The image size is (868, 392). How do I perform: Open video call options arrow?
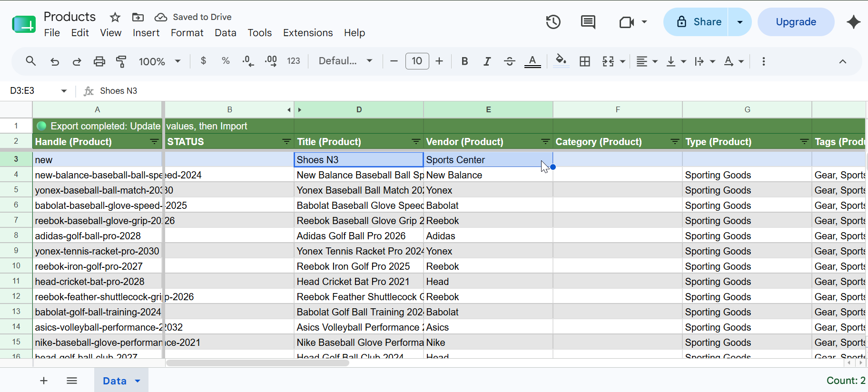(644, 22)
